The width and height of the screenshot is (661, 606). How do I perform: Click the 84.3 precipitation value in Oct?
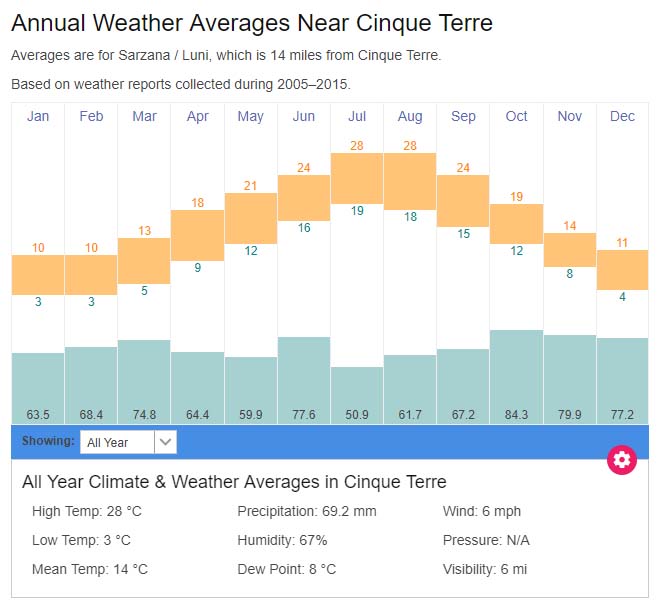tap(516, 414)
